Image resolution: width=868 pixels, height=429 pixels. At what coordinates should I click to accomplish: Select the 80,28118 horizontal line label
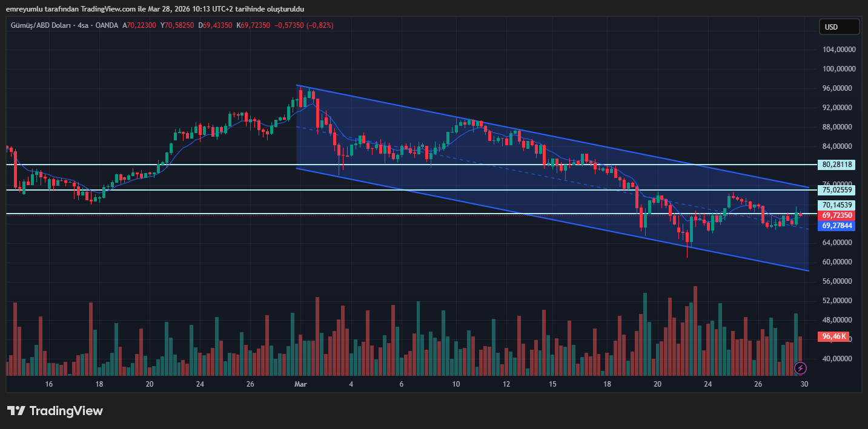click(x=837, y=165)
